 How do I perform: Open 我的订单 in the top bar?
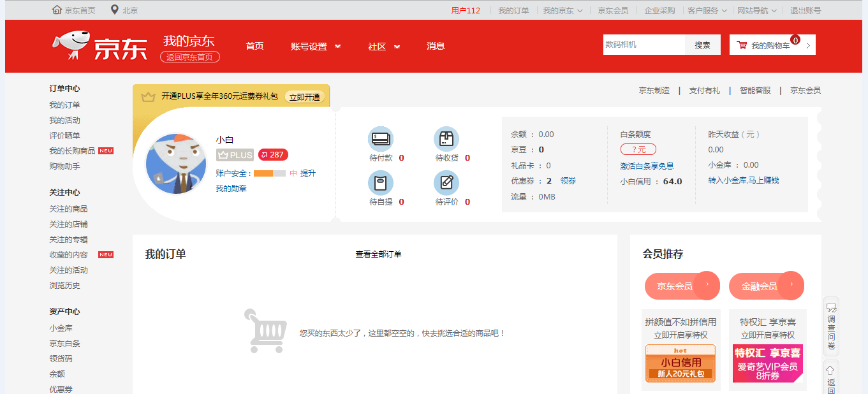click(513, 10)
